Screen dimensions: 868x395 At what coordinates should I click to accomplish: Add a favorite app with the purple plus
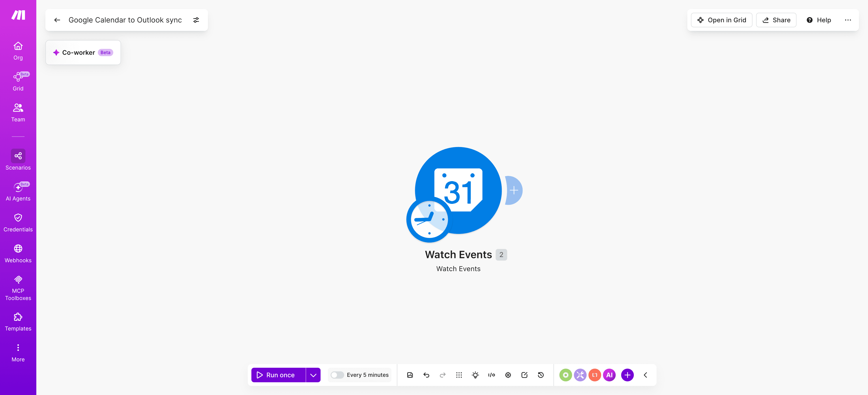coord(627,375)
